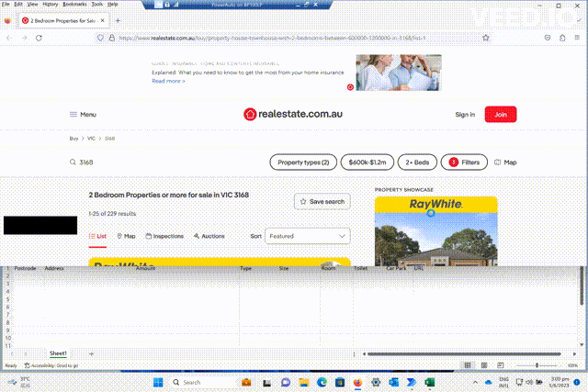Open the Bookmarks menu
Image resolution: width=588 pixels, height=392 pixels.
(x=74, y=4)
